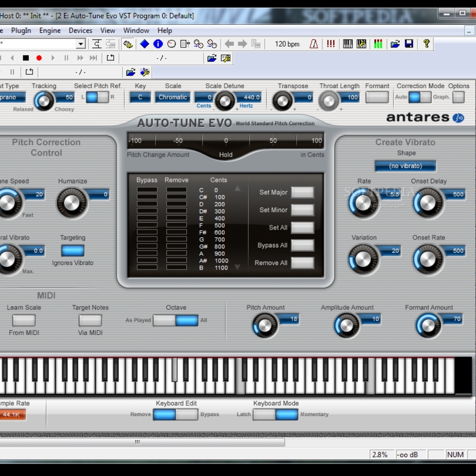Open the Devices menu
The width and height of the screenshot is (476, 476).
(x=80, y=30)
